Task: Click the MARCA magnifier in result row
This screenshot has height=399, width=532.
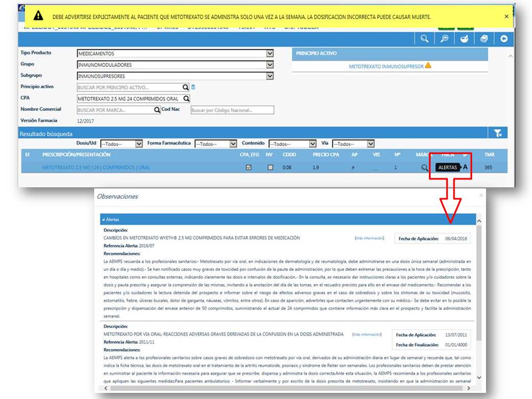Action: click(424, 167)
